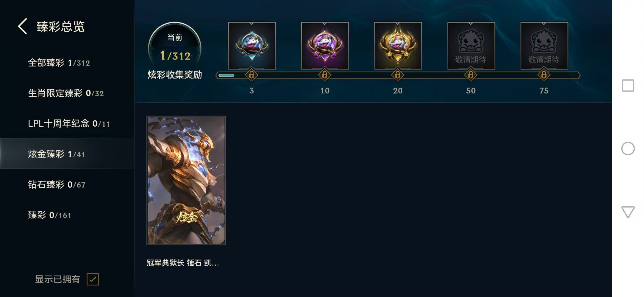Open the purple poro emblem reward
644x297 pixels.
click(x=325, y=46)
